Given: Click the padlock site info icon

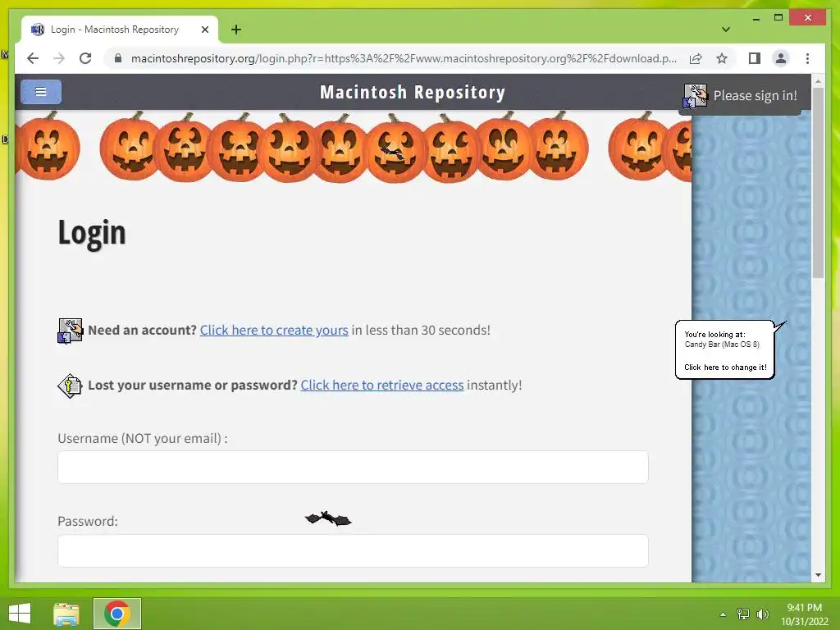Looking at the screenshot, I should tap(118, 58).
